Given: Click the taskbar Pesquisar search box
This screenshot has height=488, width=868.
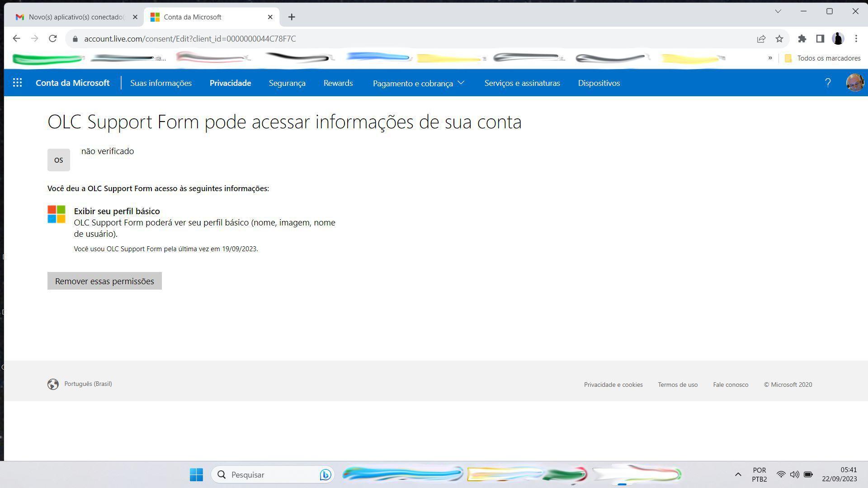Looking at the screenshot, I should click(x=273, y=474).
